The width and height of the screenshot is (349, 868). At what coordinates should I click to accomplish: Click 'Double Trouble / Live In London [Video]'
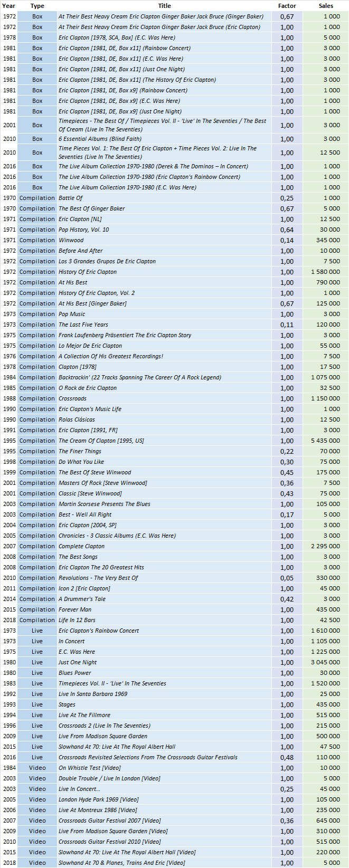pyautogui.click(x=109, y=778)
